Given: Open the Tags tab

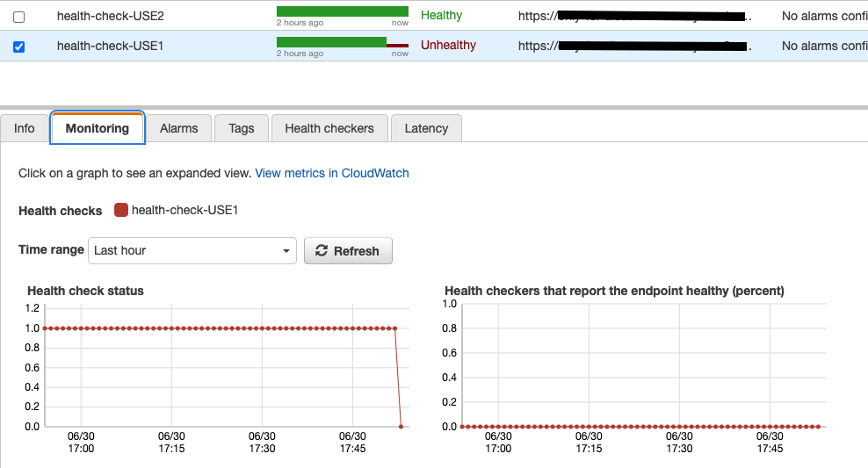Looking at the screenshot, I should 242,128.
